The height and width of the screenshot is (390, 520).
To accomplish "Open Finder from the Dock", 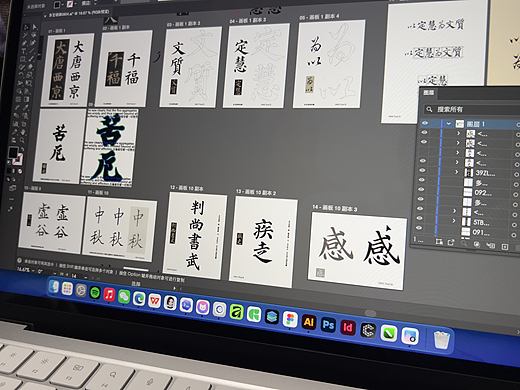I will (x=54, y=287).
